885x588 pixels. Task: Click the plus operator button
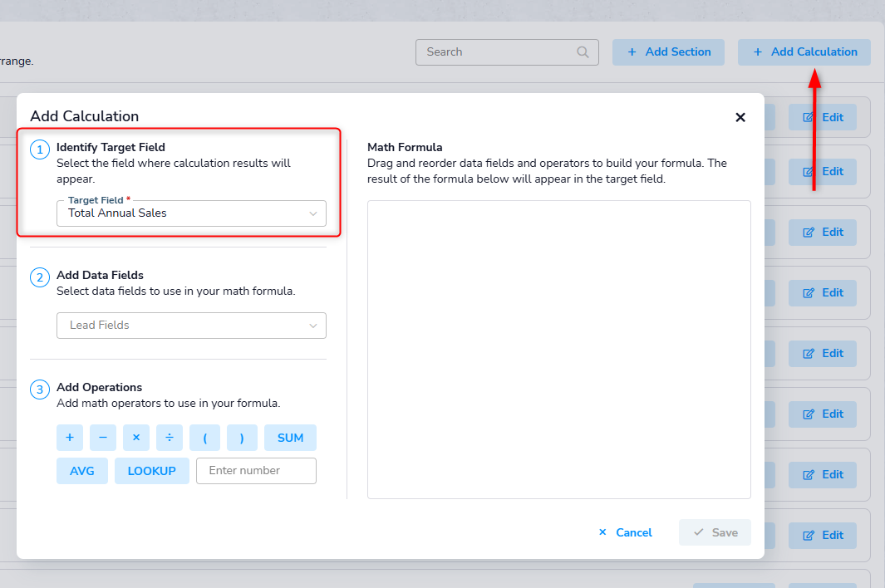tap(69, 438)
